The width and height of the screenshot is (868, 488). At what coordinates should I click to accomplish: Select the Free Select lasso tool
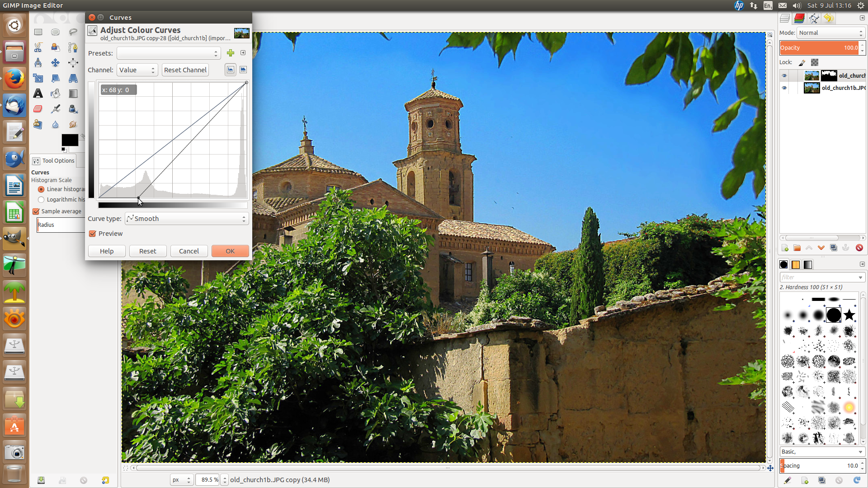pyautogui.click(x=73, y=32)
